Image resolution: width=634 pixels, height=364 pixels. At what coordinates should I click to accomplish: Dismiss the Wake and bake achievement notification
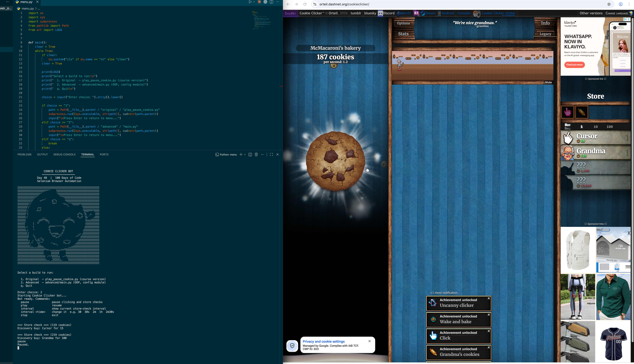(x=489, y=315)
